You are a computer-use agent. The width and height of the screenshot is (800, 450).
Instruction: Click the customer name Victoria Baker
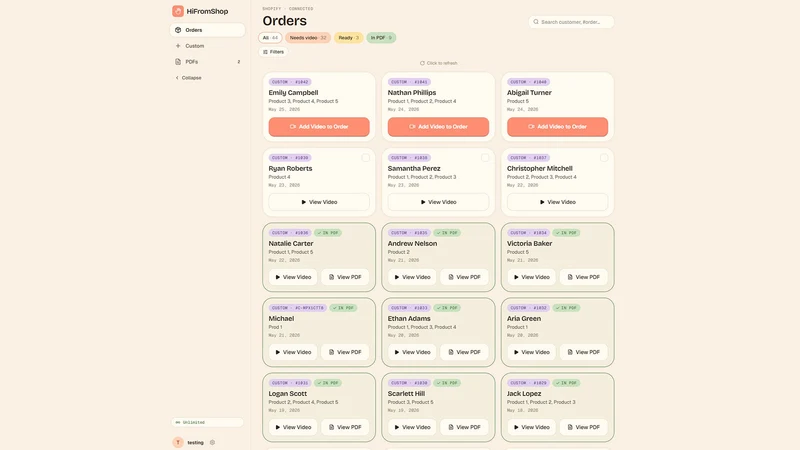tap(530, 244)
